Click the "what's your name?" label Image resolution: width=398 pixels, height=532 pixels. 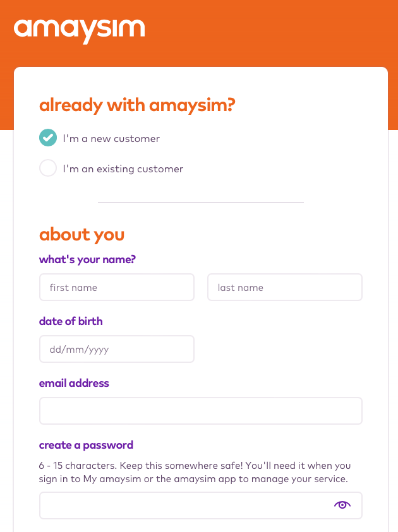tap(87, 259)
